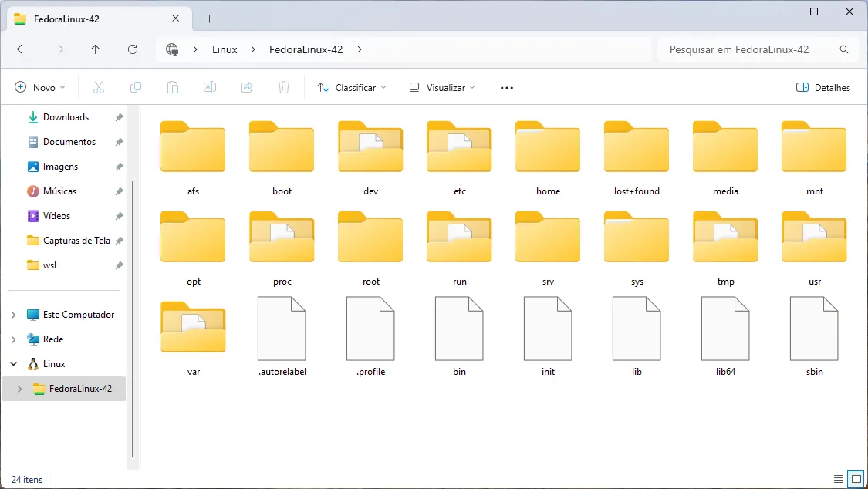
Task: Click FedoraLinux-42 in the address breadcrumb
Action: [306, 49]
